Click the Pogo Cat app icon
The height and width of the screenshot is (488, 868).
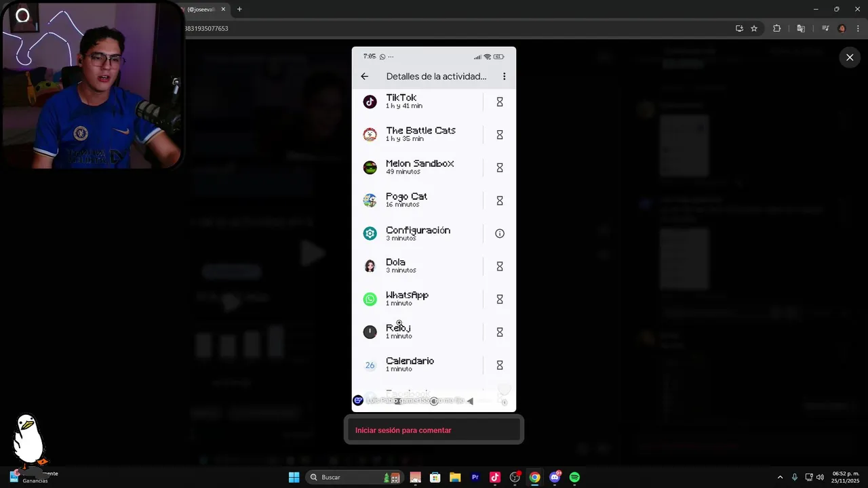tap(370, 201)
